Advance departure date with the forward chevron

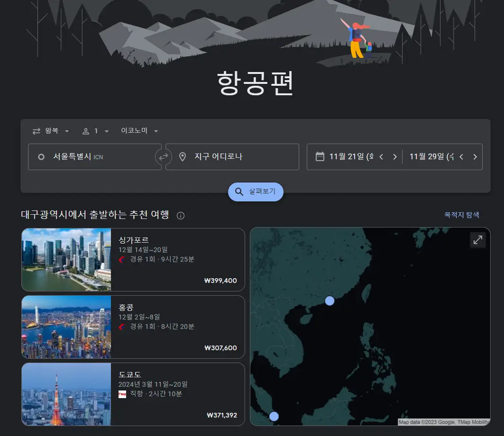[x=395, y=156]
